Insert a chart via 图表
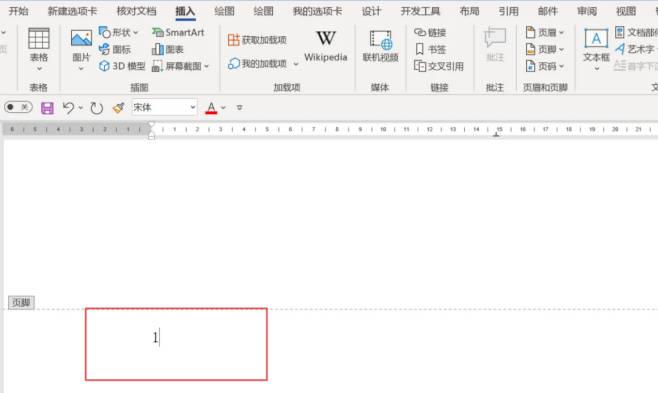Viewport: 658px width, 393px height. click(x=168, y=49)
